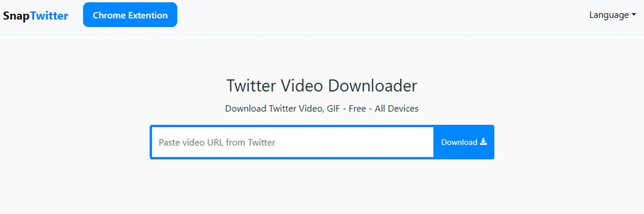This screenshot has width=644, height=214.
Task: Select the word Language in the top bar
Action: 609,15
